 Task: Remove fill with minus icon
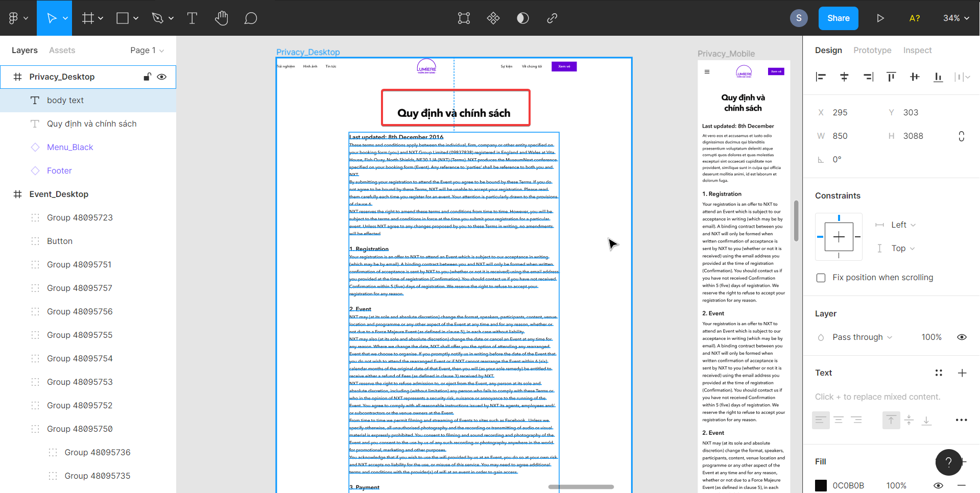pos(962,486)
